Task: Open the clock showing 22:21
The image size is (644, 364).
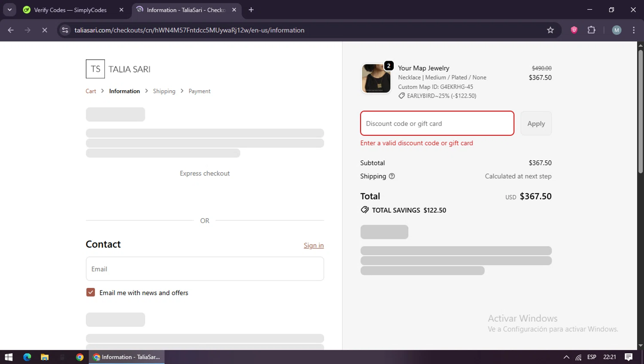Action: pos(610,357)
